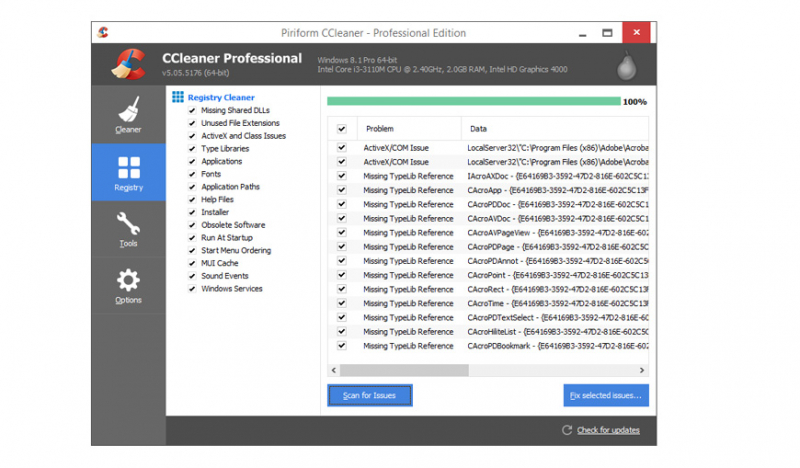Click the 100% progress label

coord(635,102)
